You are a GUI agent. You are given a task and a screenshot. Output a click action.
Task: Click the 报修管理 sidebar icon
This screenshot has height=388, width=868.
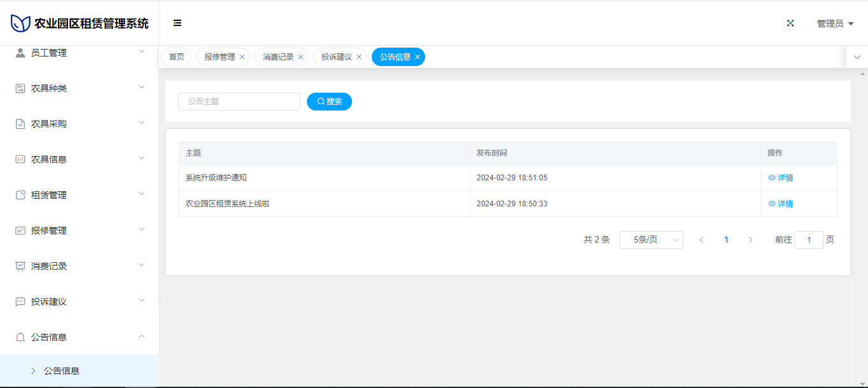click(x=20, y=231)
